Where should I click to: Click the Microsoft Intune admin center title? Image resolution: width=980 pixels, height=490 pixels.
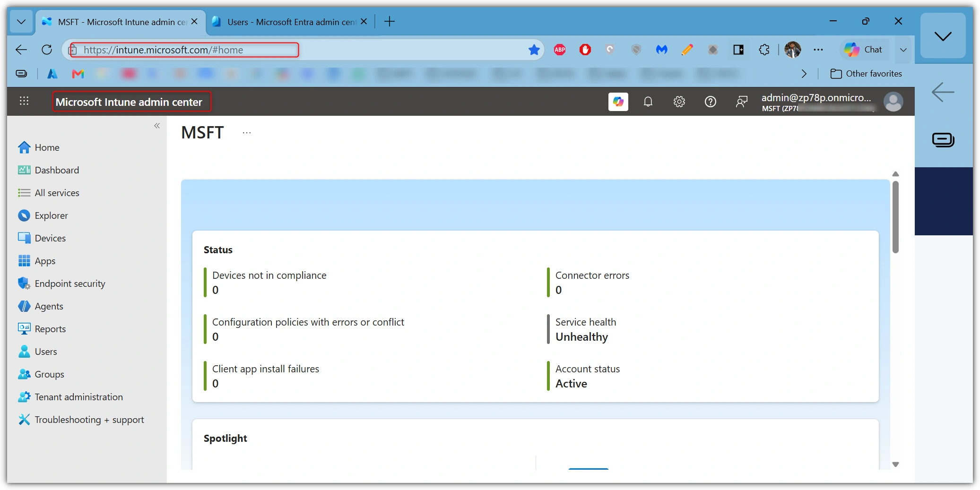click(129, 102)
